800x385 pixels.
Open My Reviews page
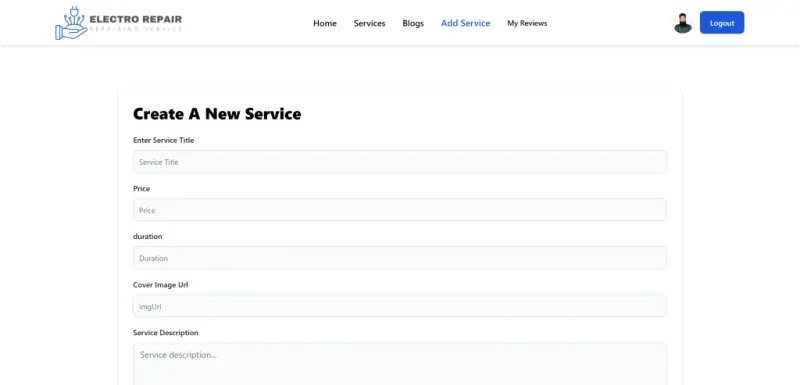[x=527, y=23]
